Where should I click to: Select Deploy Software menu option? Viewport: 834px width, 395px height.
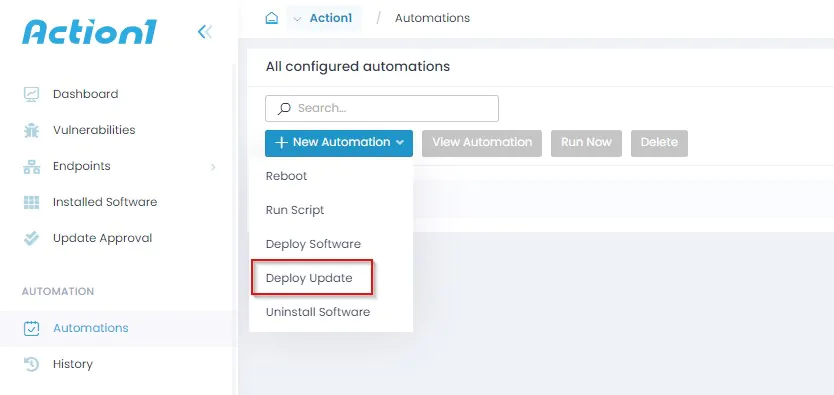(313, 244)
